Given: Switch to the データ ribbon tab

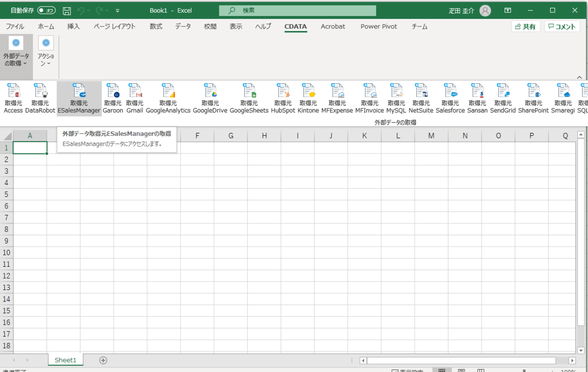Looking at the screenshot, I should point(183,26).
